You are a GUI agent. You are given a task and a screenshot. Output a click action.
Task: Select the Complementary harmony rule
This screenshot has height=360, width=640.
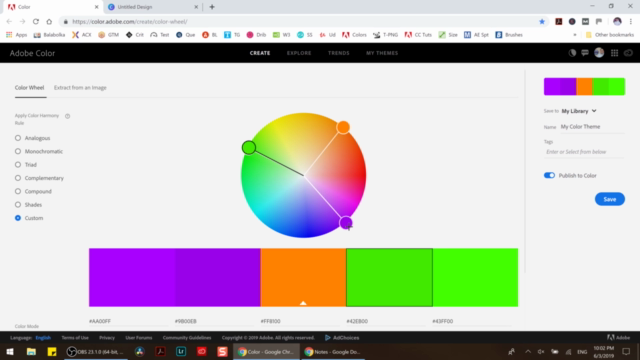(x=39, y=178)
